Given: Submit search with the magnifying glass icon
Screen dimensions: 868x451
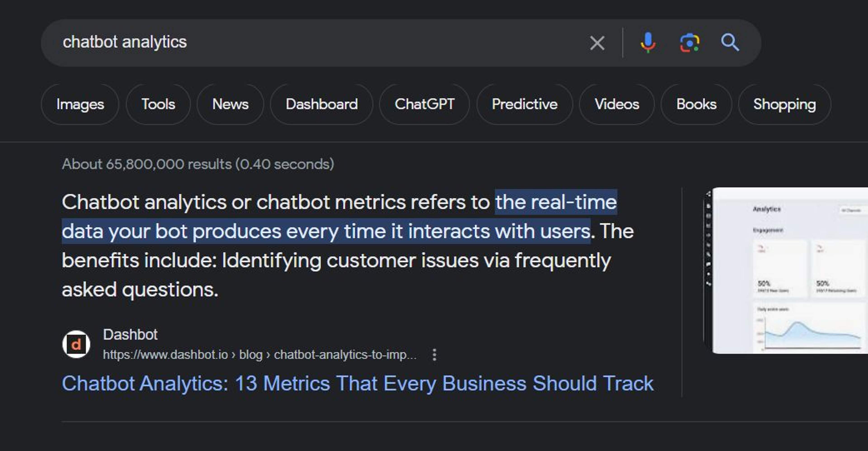Looking at the screenshot, I should [730, 42].
